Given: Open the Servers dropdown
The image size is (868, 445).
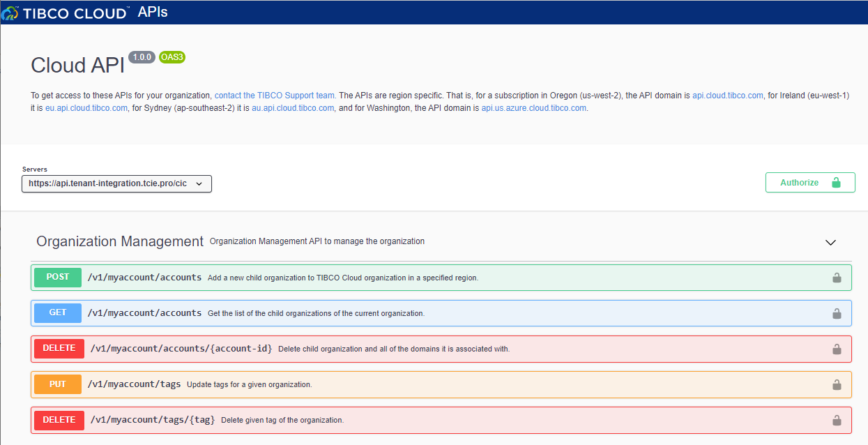Looking at the screenshot, I should pos(116,183).
